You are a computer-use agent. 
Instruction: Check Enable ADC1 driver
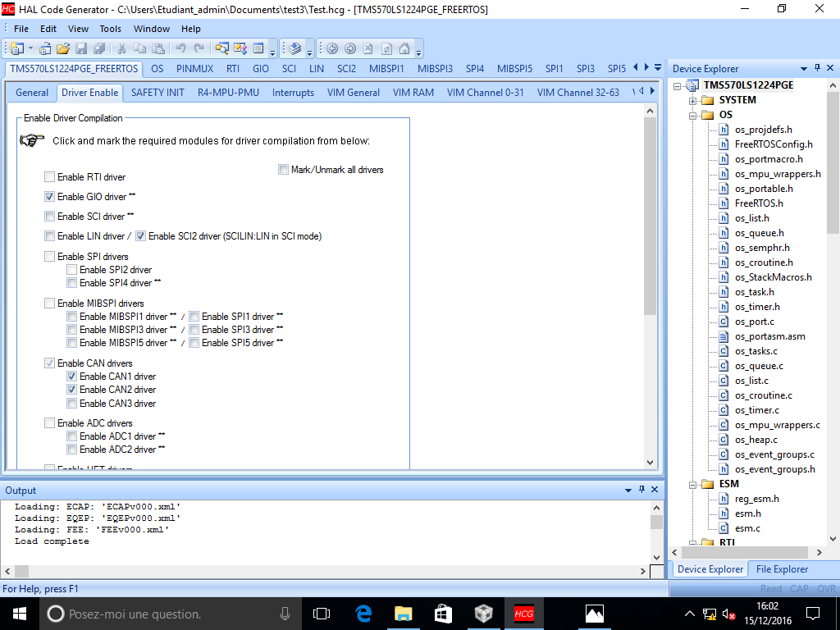[x=72, y=436]
